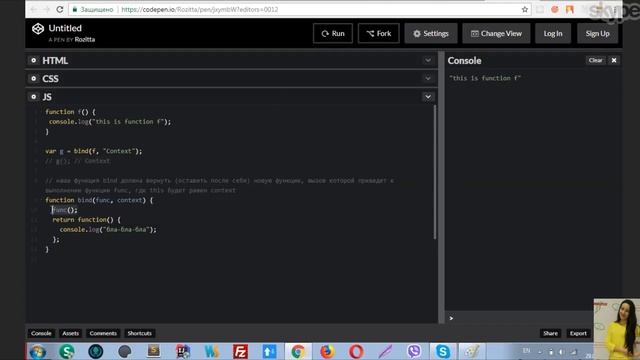Click the Sign Up button
This screenshot has width=640, height=360.
[597, 33]
